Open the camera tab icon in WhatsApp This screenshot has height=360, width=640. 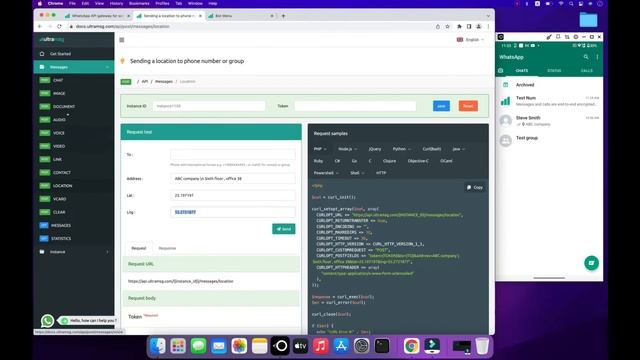(x=500, y=71)
